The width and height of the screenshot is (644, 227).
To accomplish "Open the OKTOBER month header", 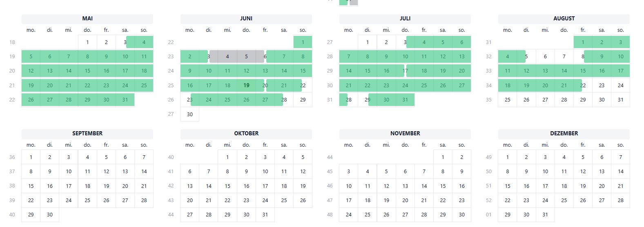I will 246,134.
